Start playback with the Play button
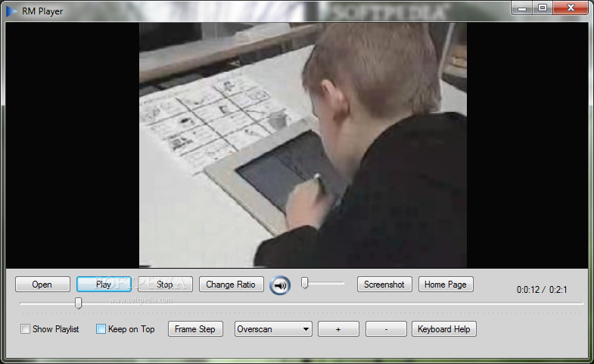Viewport: 594px width, 364px height. click(x=104, y=285)
